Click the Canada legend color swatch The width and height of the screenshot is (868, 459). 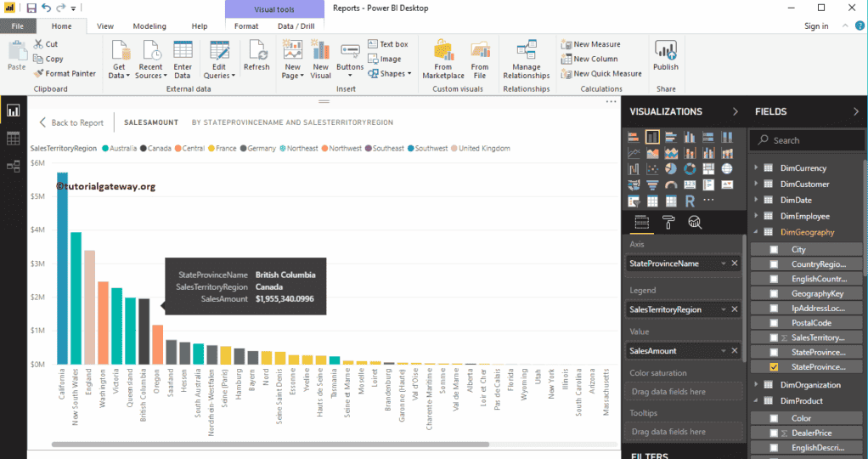pos(144,149)
